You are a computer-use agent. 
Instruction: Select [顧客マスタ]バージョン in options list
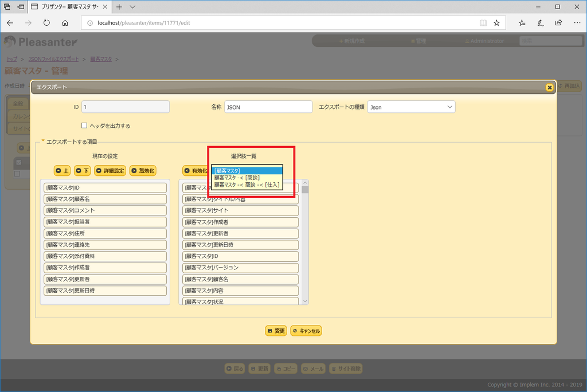coord(240,268)
